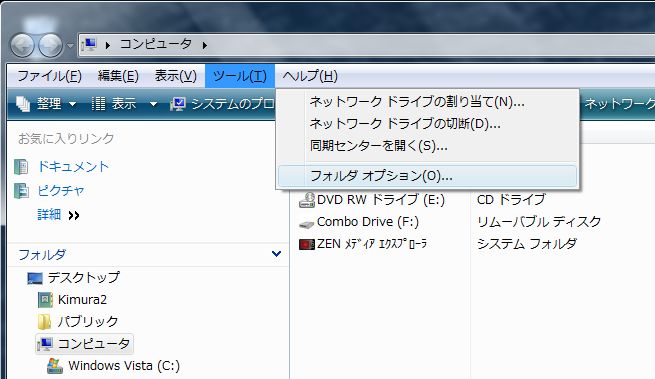Click the システムのプロ toolbar button text
The width and height of the screenshot is (655, 379).
[x=232, y=104]
